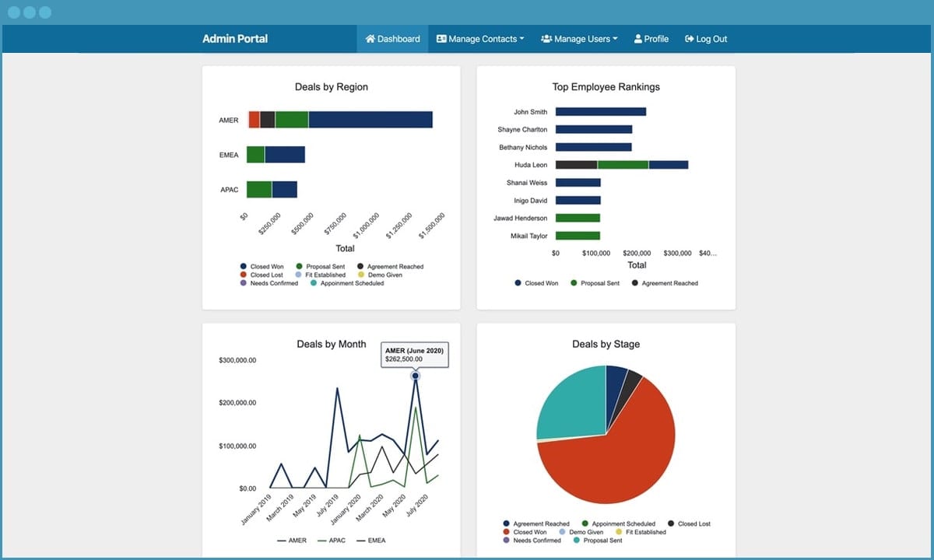The height and width of the screenshot is (560, 934).
Task: Toggle EMEA series in Deals by Month legend
Action: 371,541
